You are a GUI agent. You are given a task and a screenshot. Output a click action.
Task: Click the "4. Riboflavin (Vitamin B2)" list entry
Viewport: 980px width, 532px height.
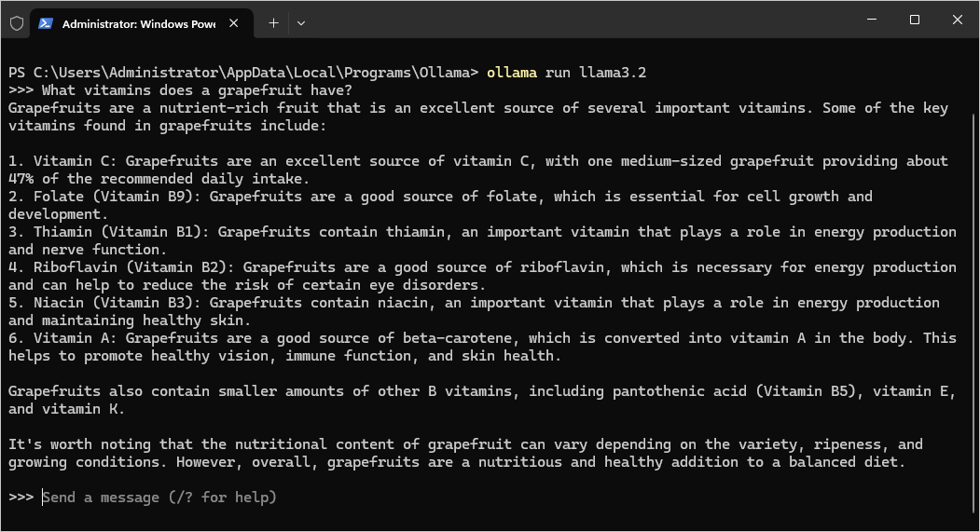point(121,267)
